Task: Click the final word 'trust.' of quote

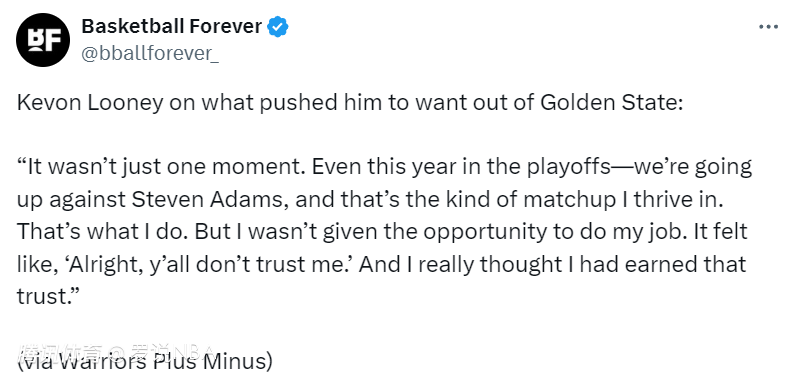Action: point(50,297)
